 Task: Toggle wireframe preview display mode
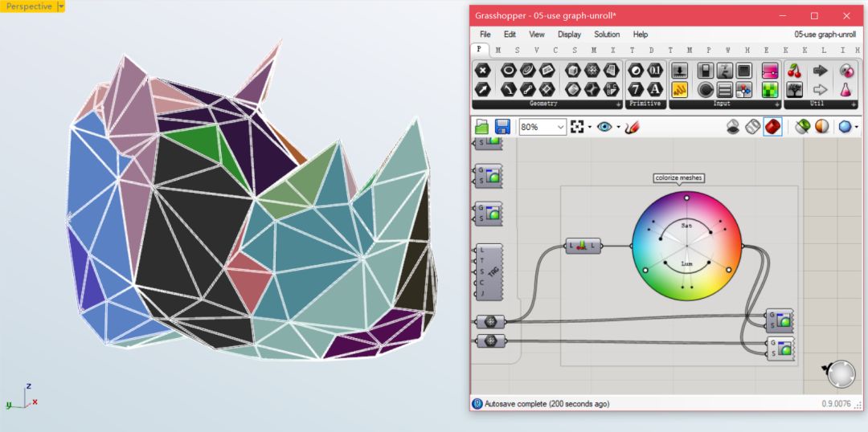753,127
